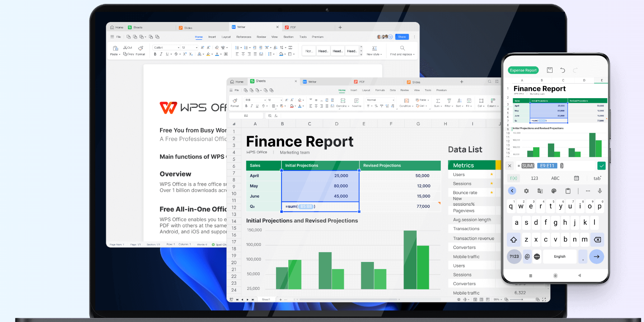
Task: Click Newline wrap icon in Sheets
Action: pos(357,103)
